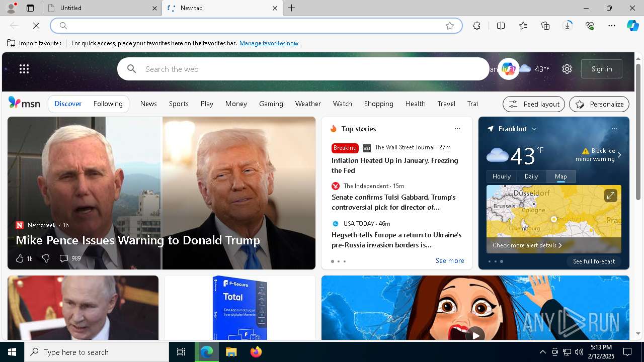This screenshot has width=644, height=362.
Task: Focus the browser address bar
Action: tap(256, 26)
